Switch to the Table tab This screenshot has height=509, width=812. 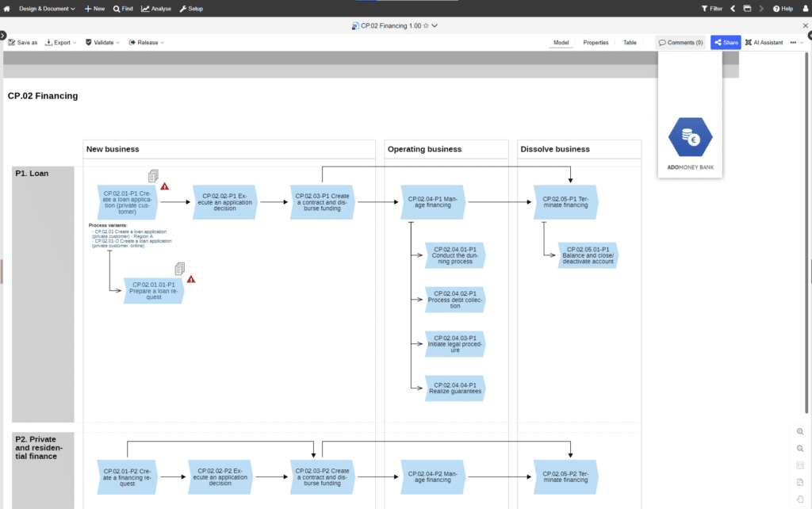pyautogui.click(x=630, y=43)
